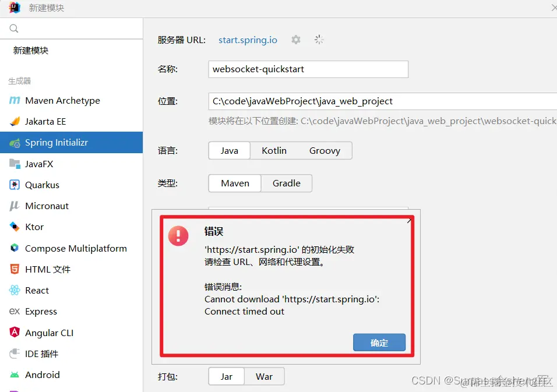Select Ktor generator
The height and width of the screenshot is (392, 557).
pyautogui.click(x=72, y=227)
